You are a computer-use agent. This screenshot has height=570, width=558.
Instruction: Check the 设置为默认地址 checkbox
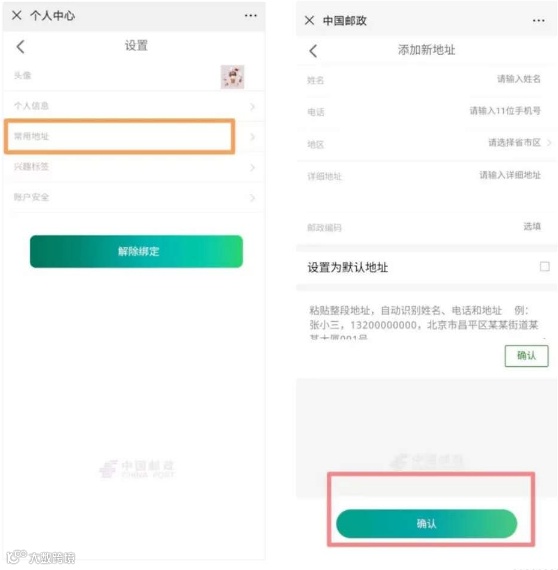545,266
